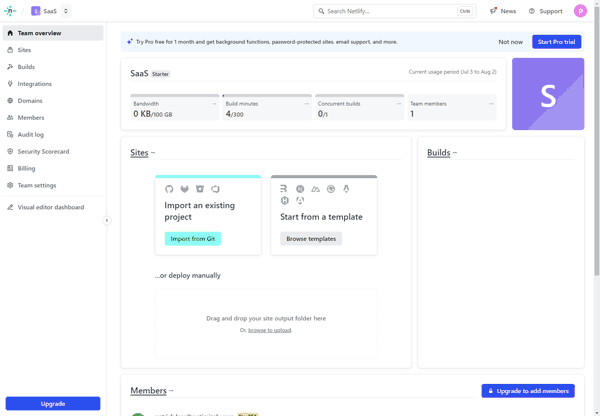Click the Support help icon
The image size is (600, 416).
click(x=532, y=11)
